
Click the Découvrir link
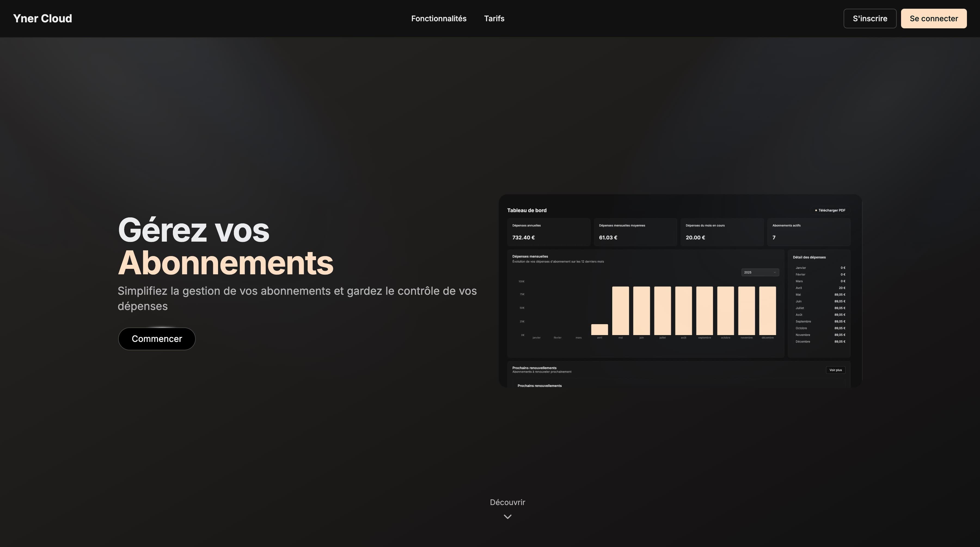click(x=507, y=502)
